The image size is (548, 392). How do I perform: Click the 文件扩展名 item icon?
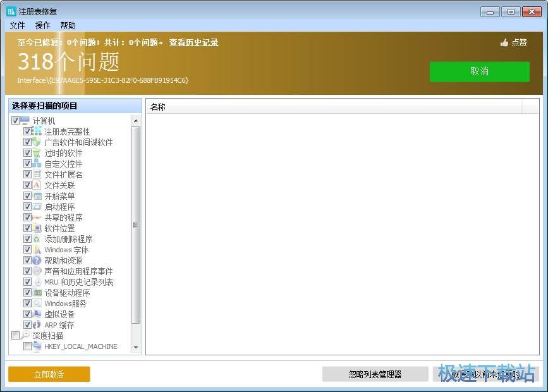(36, 175)
